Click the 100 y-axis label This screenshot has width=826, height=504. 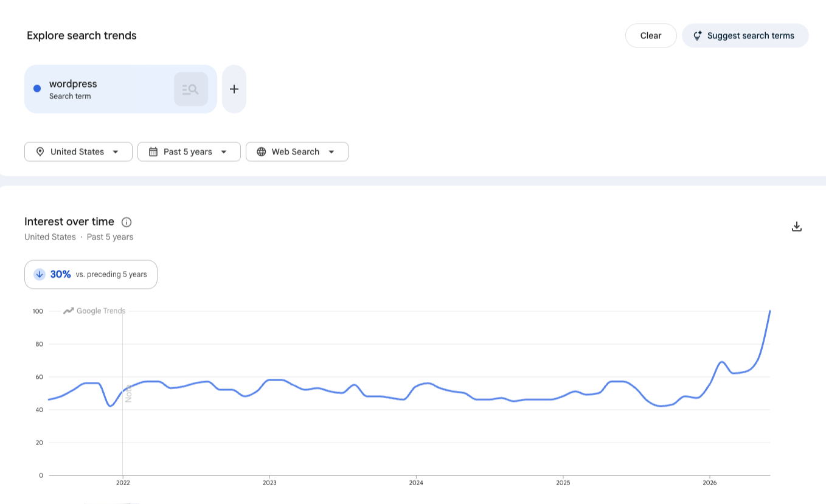[x=38, y=311]
